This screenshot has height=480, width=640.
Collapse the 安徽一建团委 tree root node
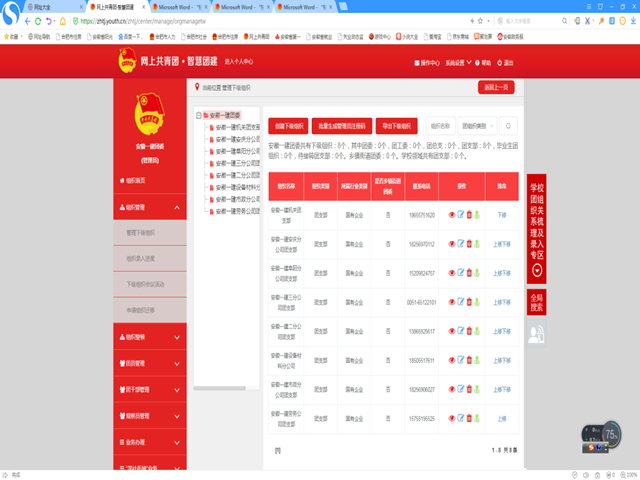click(198, 116)
